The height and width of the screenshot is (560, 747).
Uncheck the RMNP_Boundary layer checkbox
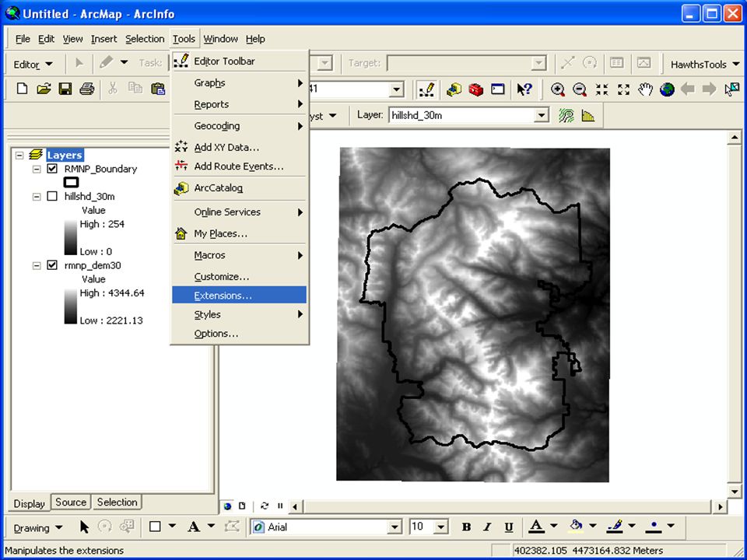click(x=52, y=169)
